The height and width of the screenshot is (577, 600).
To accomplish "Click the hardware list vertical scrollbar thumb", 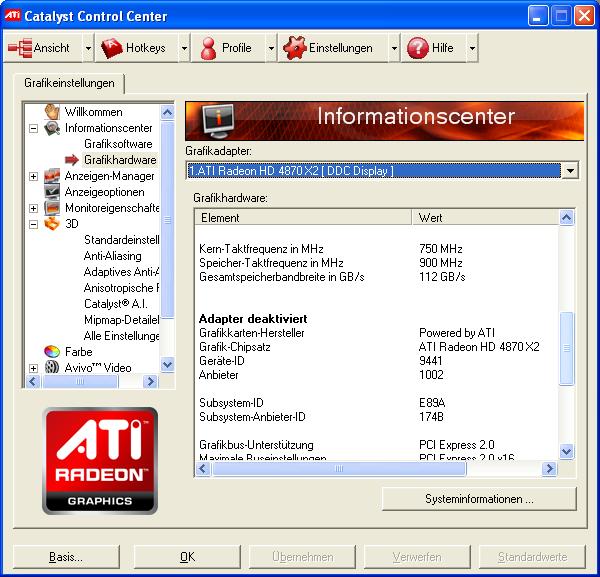I will click(566, 348).
